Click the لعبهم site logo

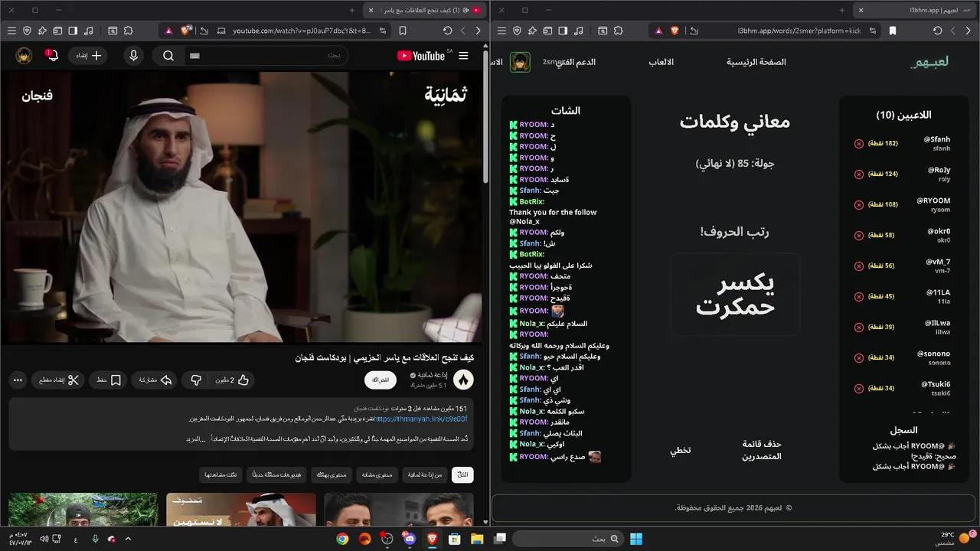[x=929, y=62]
